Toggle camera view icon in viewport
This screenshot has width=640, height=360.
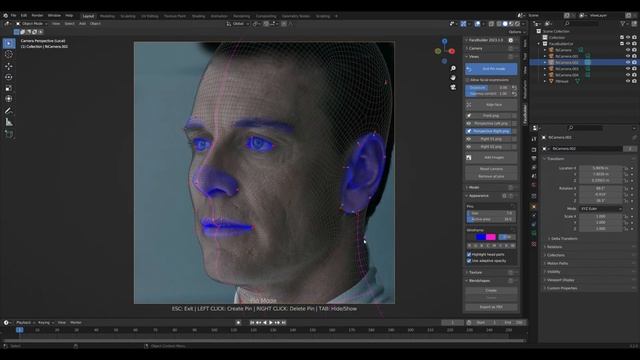pyautogui.click(x=453, y=87)
